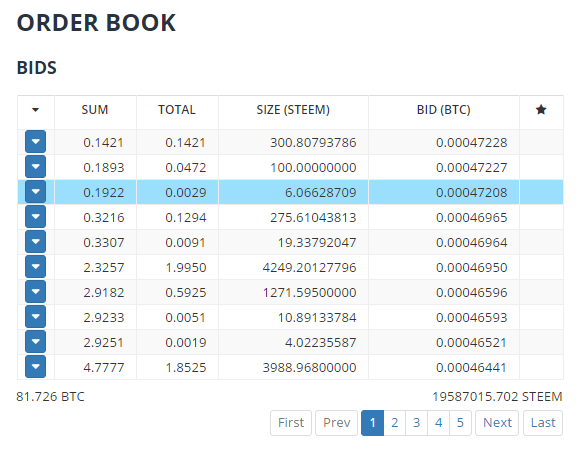Sort by the SUM column header
The width and height of the screenshot is (588, 449).
(95, 110)
